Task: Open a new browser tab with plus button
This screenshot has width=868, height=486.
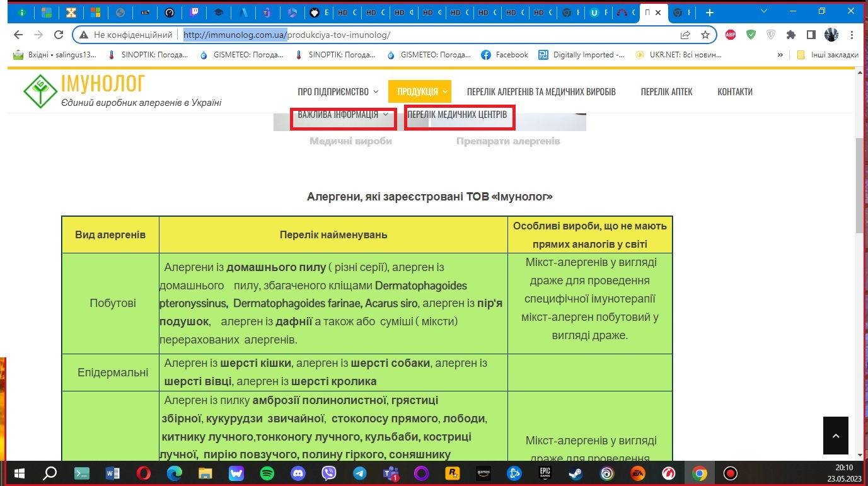Action: point(710,13)
